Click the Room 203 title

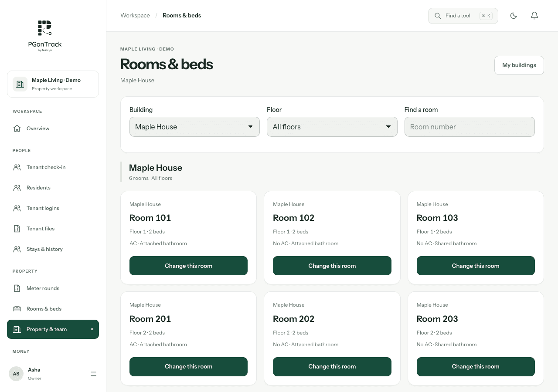tap(437, 319)
